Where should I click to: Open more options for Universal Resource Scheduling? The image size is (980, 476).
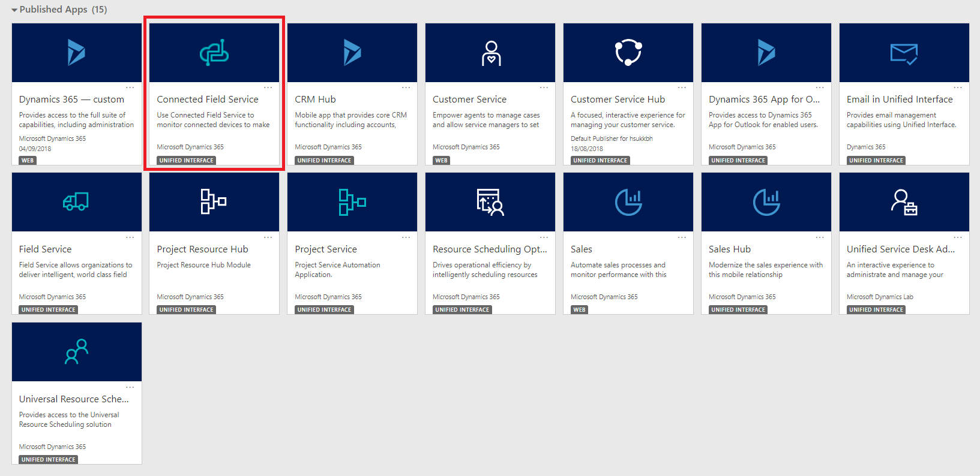[130, 387]
